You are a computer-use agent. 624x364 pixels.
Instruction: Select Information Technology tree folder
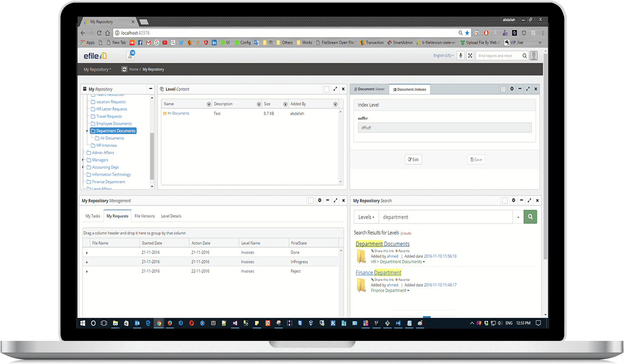click(x=111, y=174)
